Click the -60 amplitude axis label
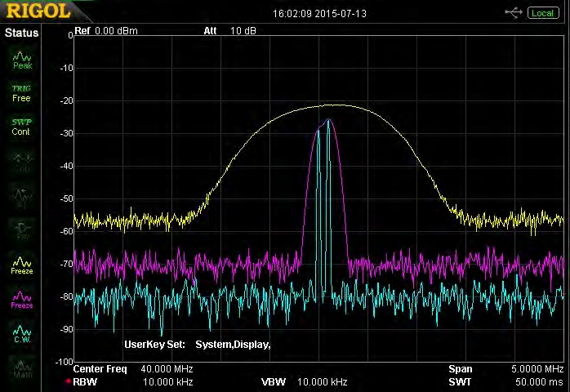This screenshot has height=392, width=570. coord(66,231)
